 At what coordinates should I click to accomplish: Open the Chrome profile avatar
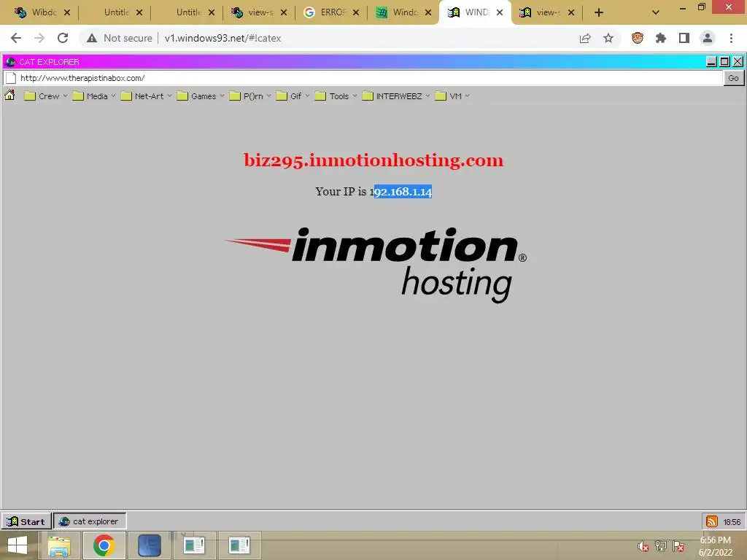click(x=708, y=38)
